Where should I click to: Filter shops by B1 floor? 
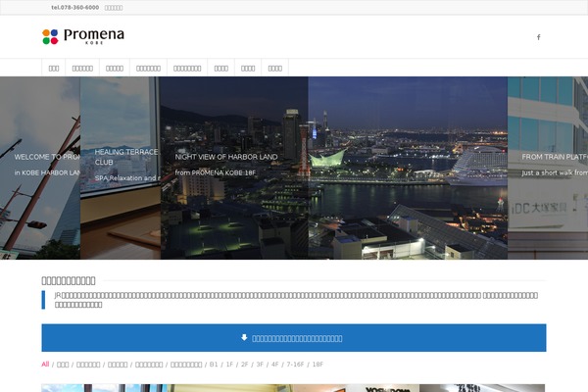tap(214, 365)
